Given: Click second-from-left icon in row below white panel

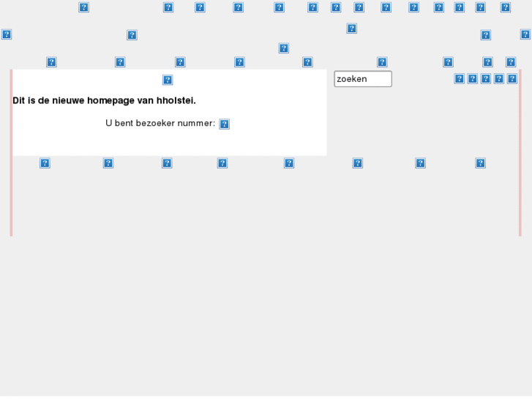Looking at the screenshot, I should 108,163.
